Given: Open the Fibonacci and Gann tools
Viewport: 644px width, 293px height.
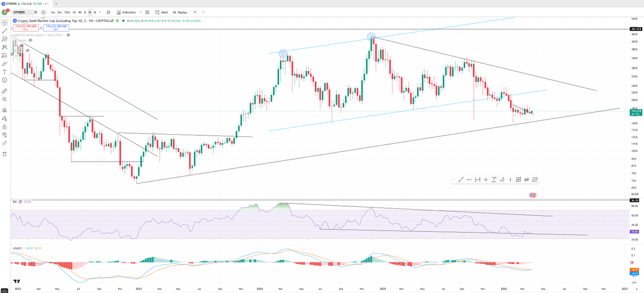Looking at the screenshot, I should (x=4, y=39).
